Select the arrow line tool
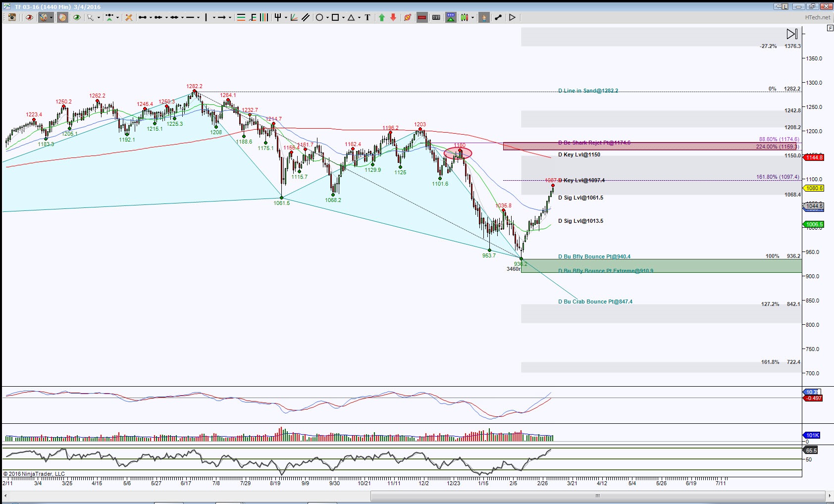 pos(222,17)
